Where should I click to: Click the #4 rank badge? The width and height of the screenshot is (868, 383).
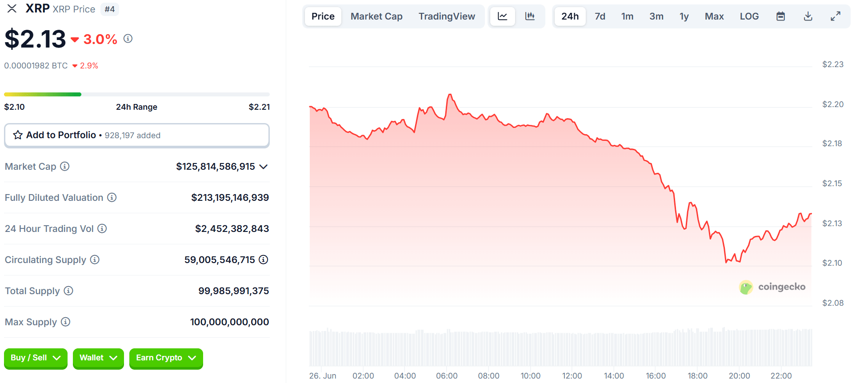pyautogui.click(x=110, y=9)
